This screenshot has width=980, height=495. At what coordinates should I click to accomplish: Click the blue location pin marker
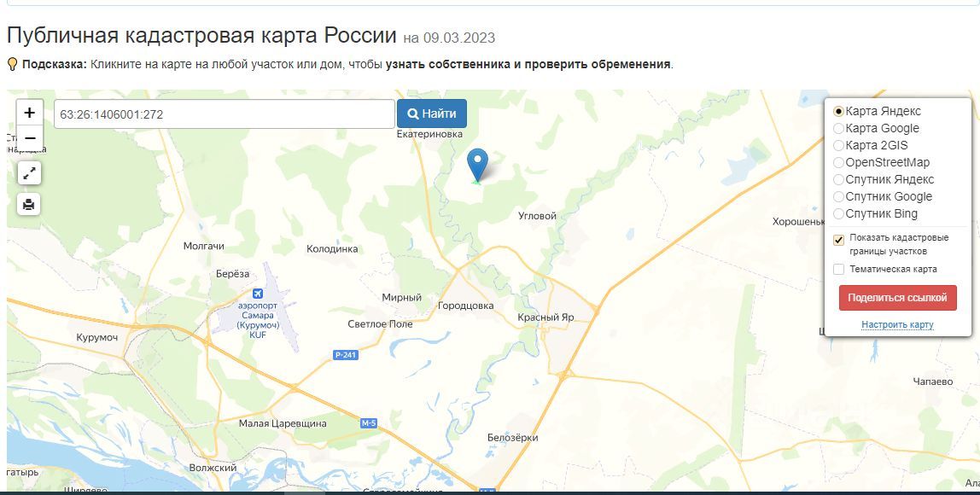click(477, 165)
